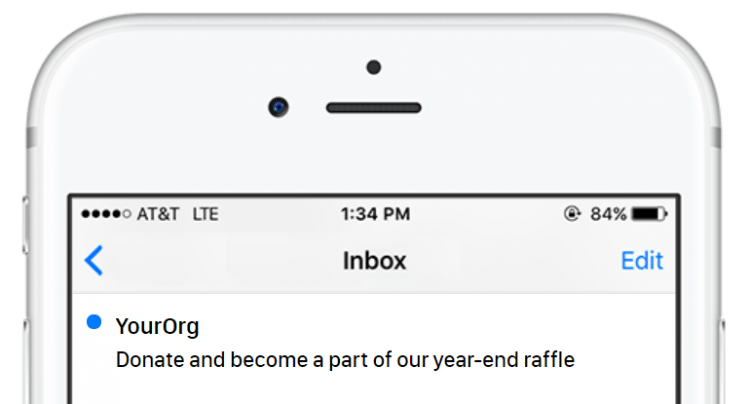This screenshot has height=404, width=750.
Task: Tap the Inbox title
Action: click(375, 261)
